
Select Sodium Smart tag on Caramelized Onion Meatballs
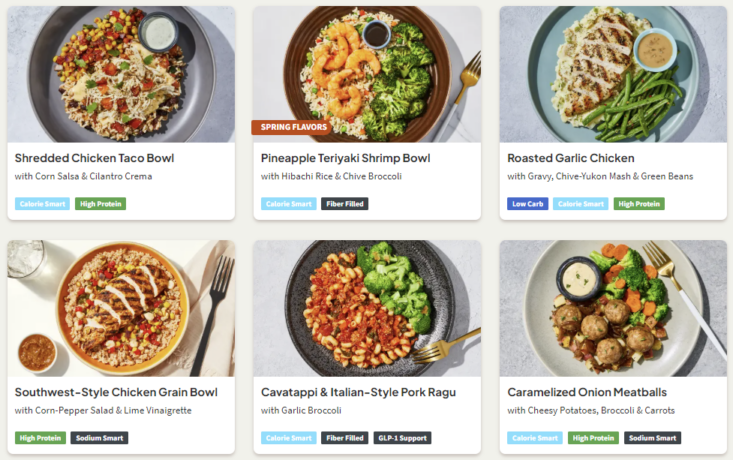click(x=652, y=438)
